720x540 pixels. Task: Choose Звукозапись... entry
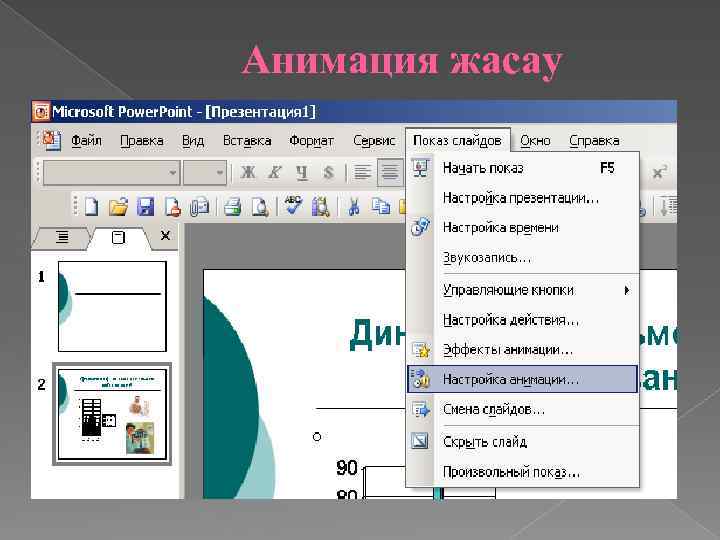[x=523, y=258]
